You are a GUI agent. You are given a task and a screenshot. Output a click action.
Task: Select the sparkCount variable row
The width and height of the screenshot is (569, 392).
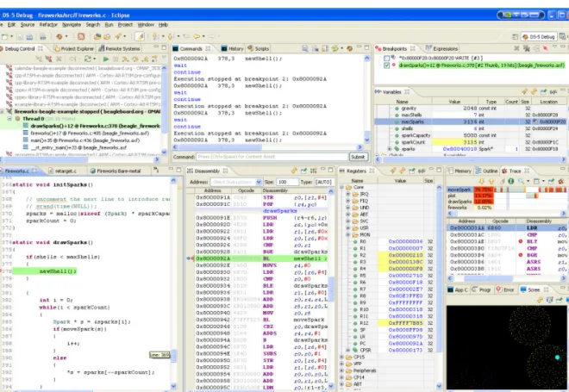(471, 142)
